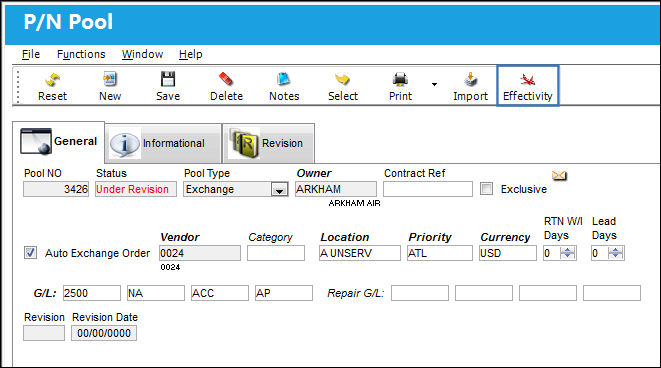The height and width of the screenshot is (368, 661).
Task: Switch to the General tab
Action: click(x=59, y=142)
